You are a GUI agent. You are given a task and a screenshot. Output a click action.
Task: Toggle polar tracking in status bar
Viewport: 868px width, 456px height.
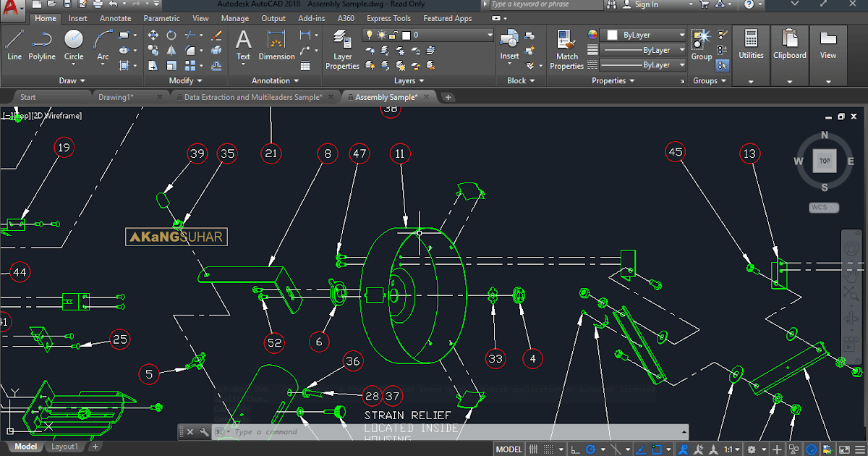(592, 449)
